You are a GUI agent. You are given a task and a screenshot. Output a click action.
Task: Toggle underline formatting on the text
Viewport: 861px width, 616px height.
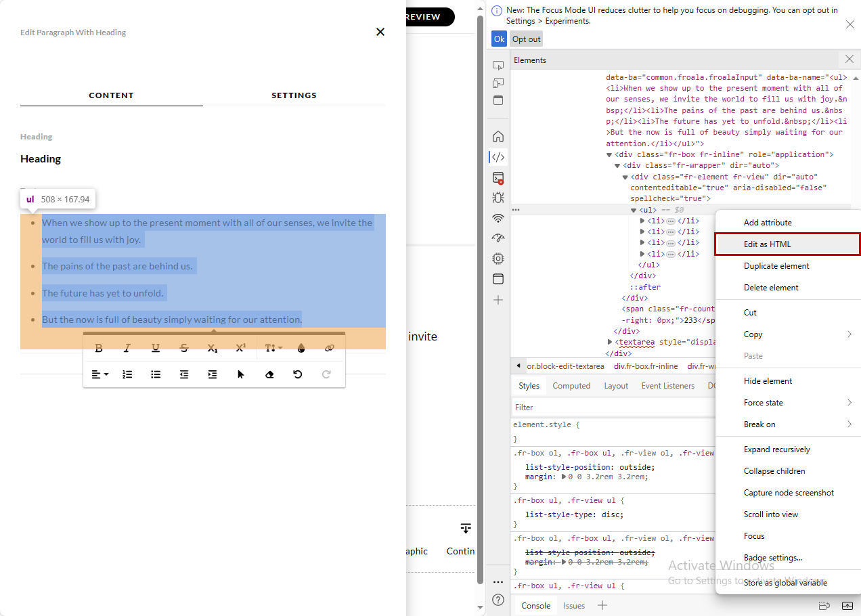pyautogui.click(x=156, y=348)
